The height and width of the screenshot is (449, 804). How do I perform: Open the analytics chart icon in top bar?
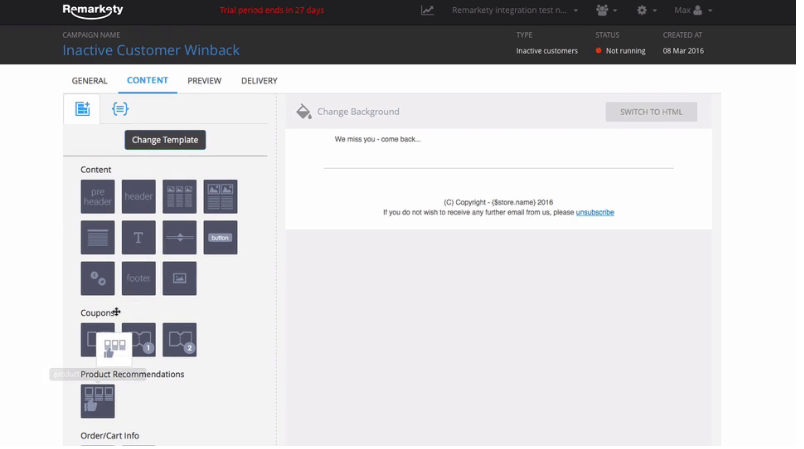coord(427,10)
